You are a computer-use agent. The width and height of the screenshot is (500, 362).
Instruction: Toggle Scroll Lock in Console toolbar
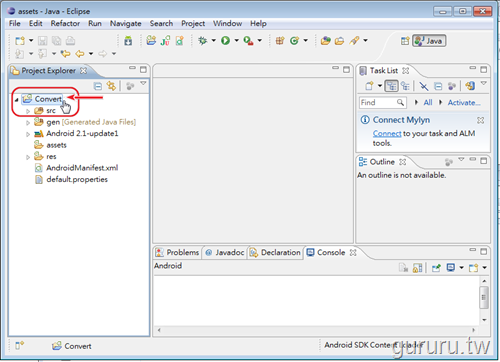pos(418,268)
